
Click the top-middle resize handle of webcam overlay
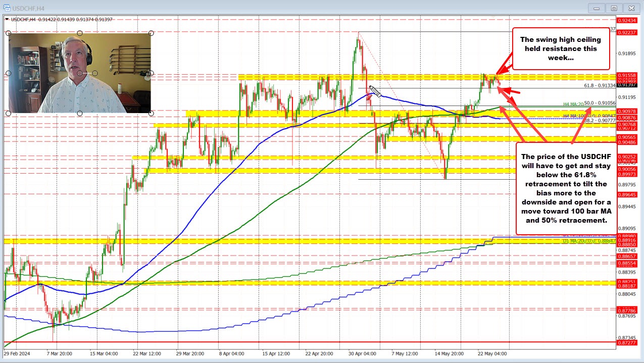tap(80, 33)
